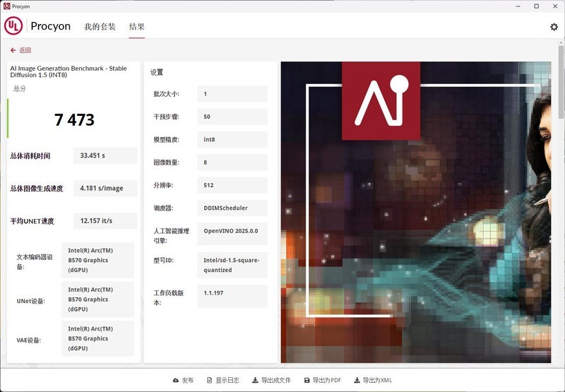
Task: Click the DDIMScheduler value
Action: (232, 208)
